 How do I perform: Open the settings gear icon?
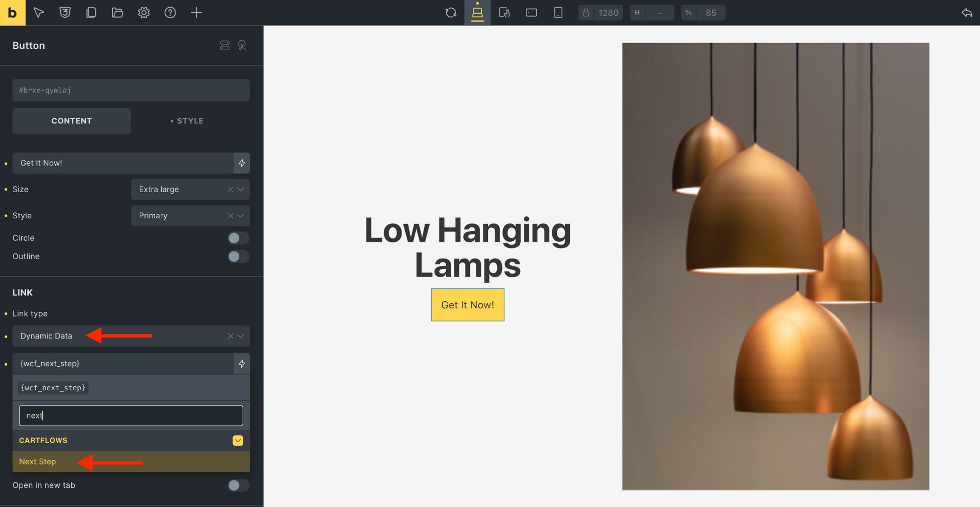point(144,13)
